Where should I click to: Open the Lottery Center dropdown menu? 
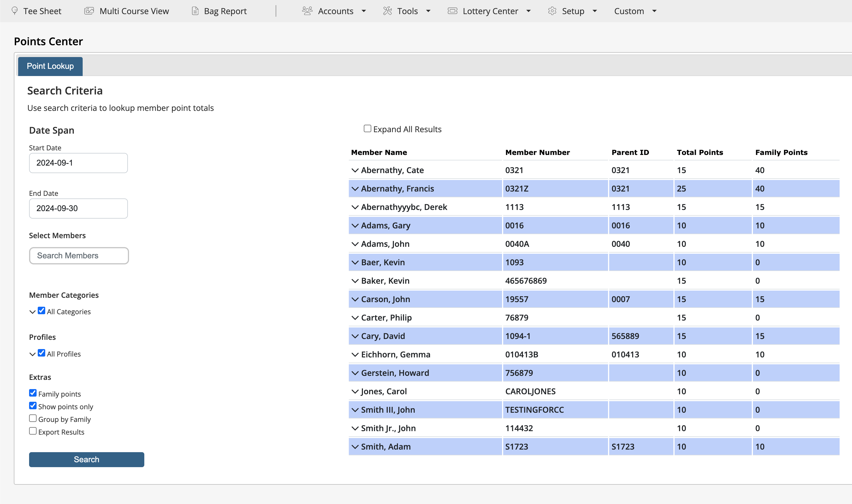(528, 11)
